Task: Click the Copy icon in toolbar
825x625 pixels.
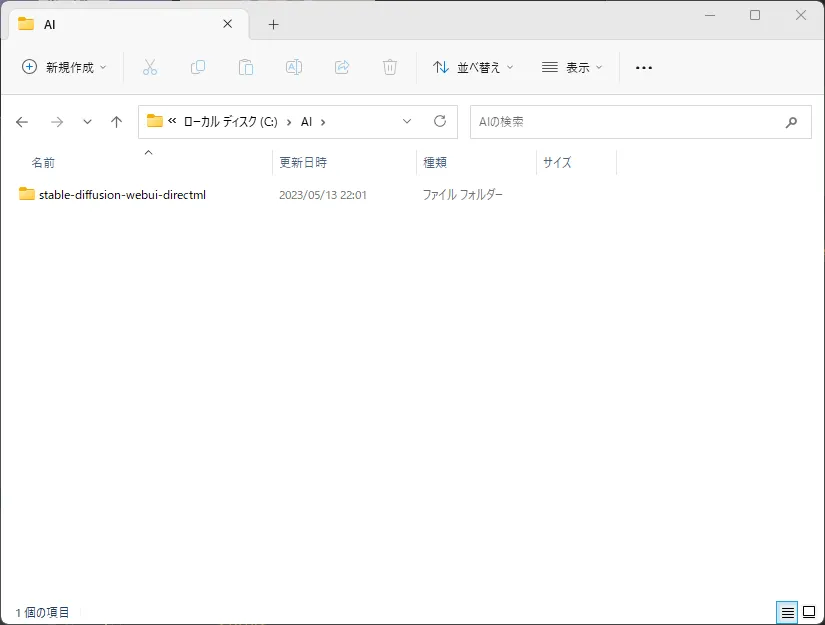Action: (x=198, y=67)
